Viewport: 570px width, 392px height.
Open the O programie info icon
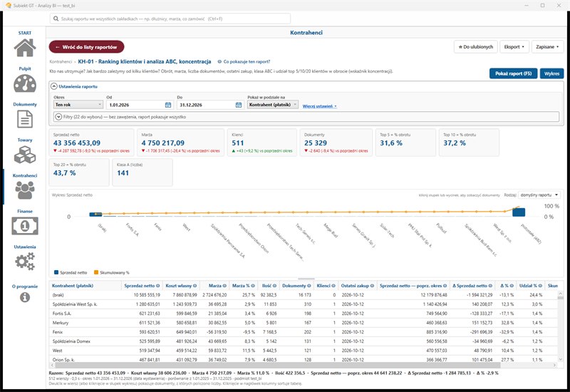click(25, 297)
